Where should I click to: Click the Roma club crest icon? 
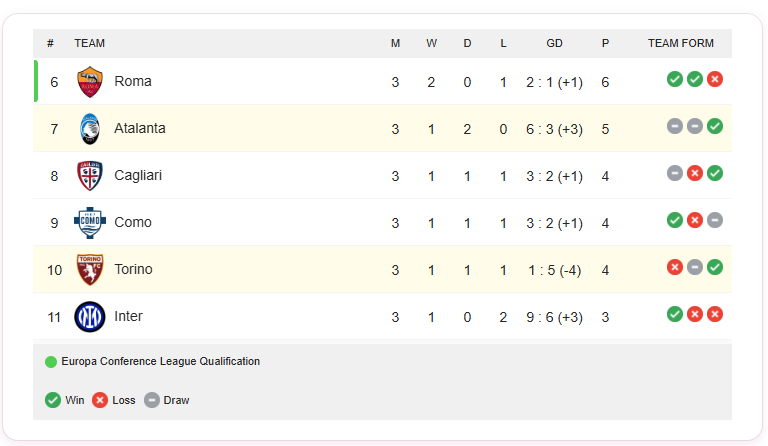90,81
